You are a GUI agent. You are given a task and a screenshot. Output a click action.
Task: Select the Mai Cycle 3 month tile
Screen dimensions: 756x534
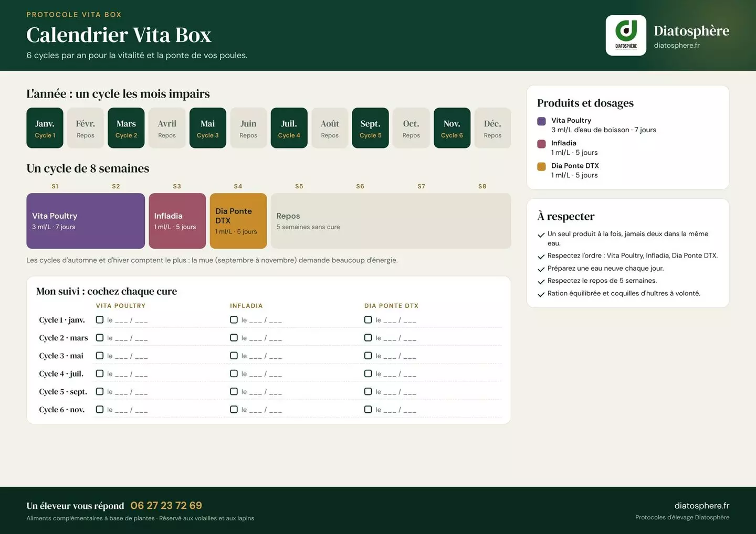(x=208, y=128)
